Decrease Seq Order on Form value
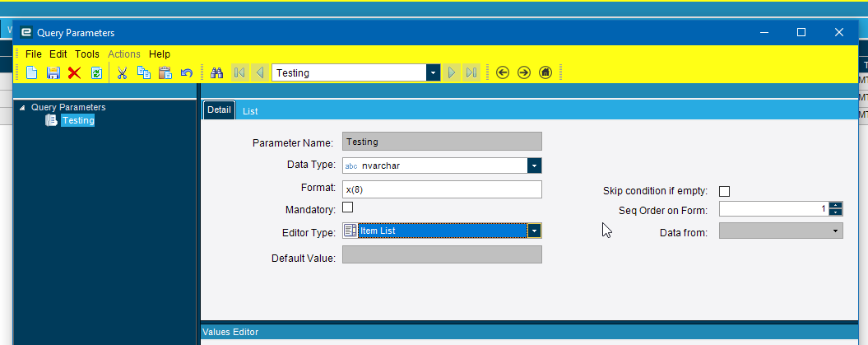This screenshot has width=868, height=345. [x=836, y=212]
